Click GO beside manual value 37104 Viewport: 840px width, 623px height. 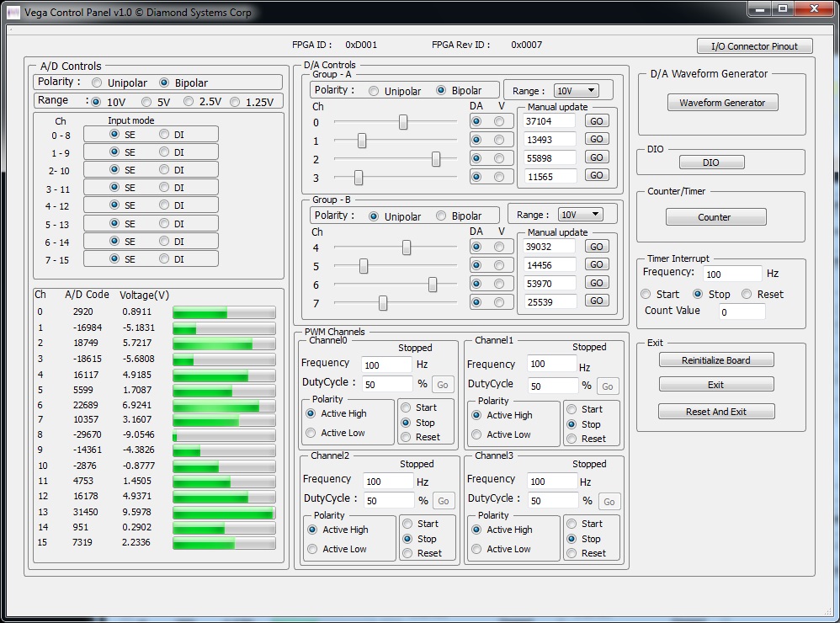[596, 121]
